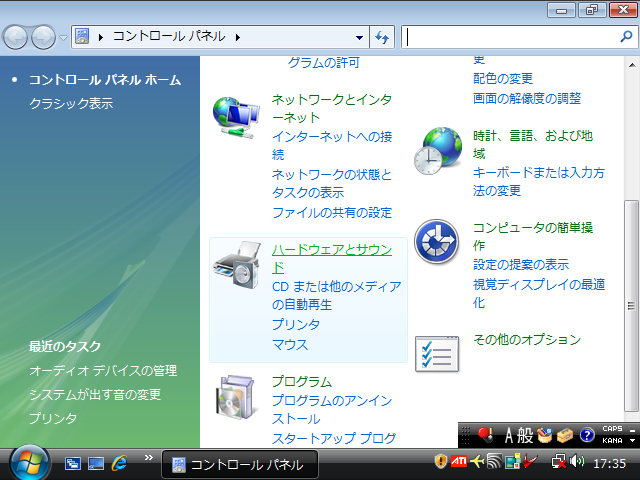The height and width of the screenshot is (480, 640).
Task: Click the IME pad red ball icon
Action: tap(485, 435)
